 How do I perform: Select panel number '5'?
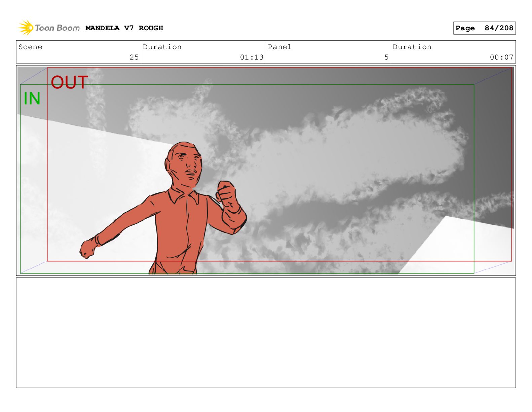pyautogui.click(x=386, y=57)
